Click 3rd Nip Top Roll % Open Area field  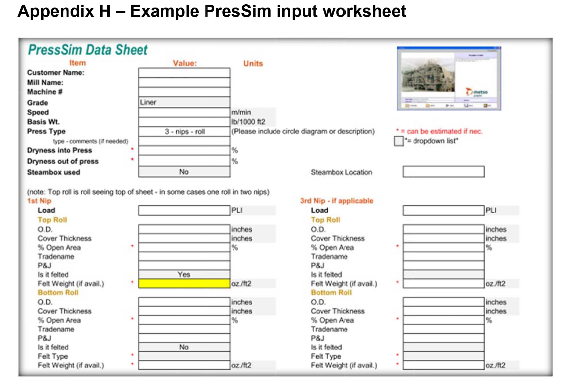click(443, 247)
